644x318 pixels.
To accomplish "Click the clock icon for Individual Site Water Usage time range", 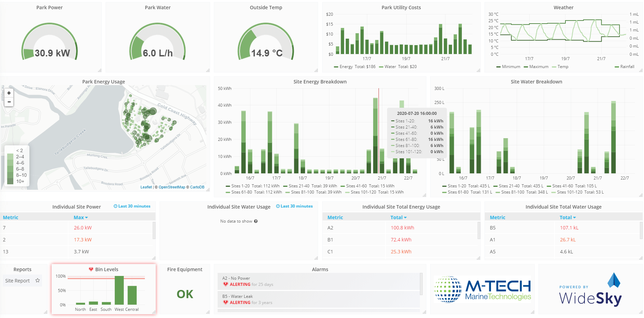I will click(278, 206).
